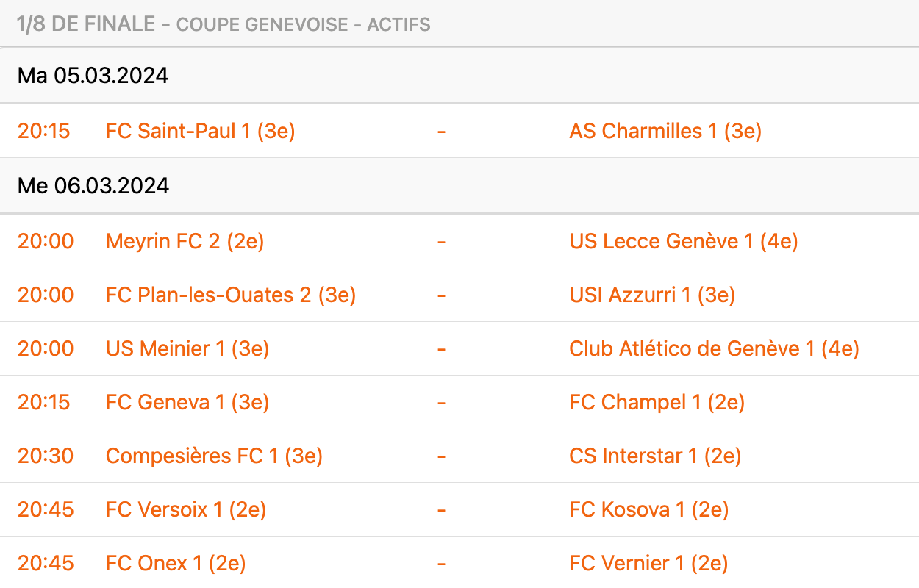Click FC Champel 1 (2e) link
The height and width of the screenshot is (588, 919).
point(657,402)
